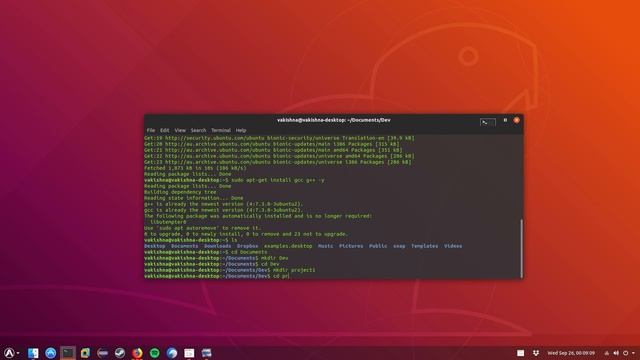Open the Search menu in Terminal
Image resolution: width=640 pixels, height=360 pixels.
198,130
